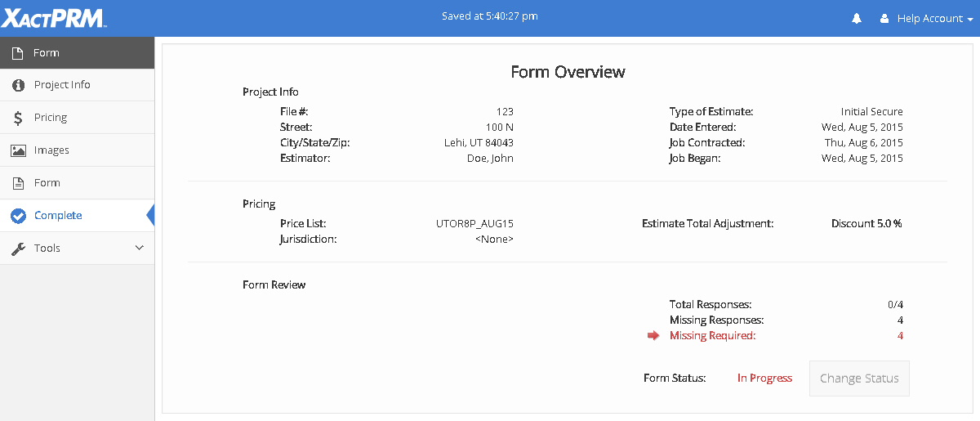
Task: Click the Tools wrench icon
Action: tap(18, 249)
